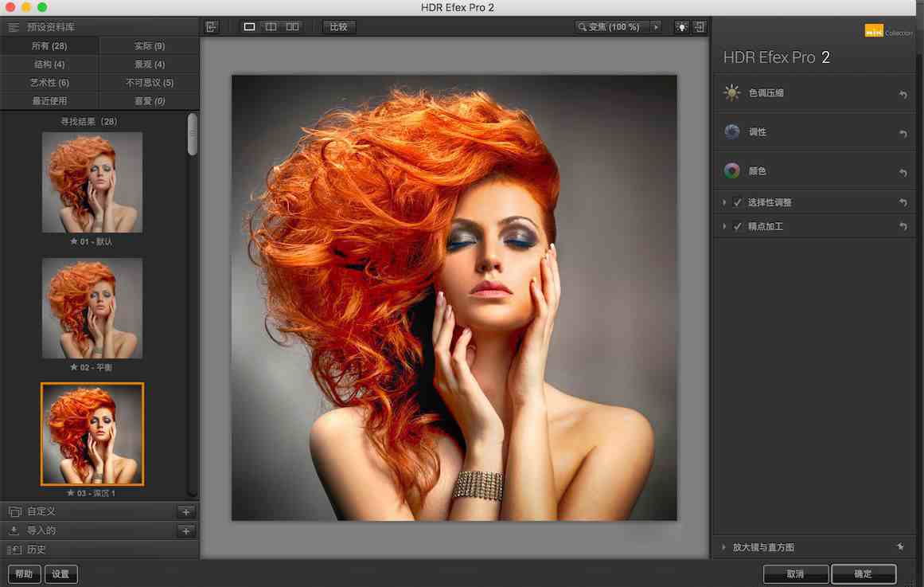The height and width of the screenshot is (587, 924).
Task: Click the 预设资料库 header text
Action: coord(51,27)
